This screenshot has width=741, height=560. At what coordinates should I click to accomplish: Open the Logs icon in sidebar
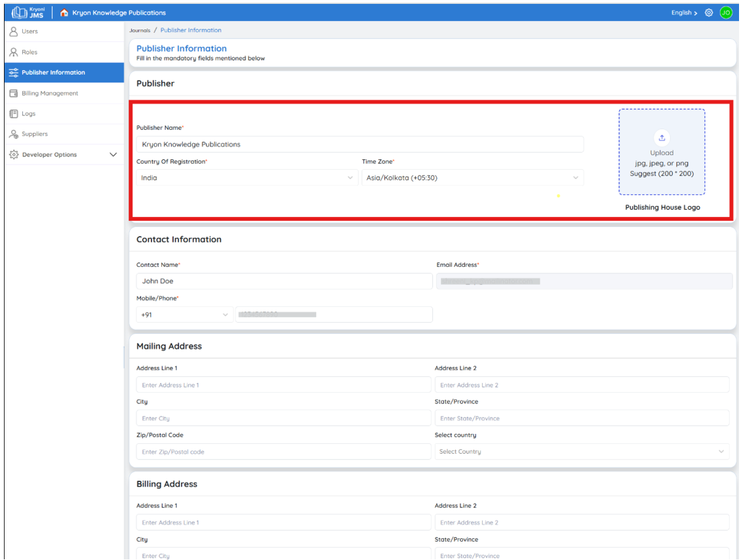point(14,113)
